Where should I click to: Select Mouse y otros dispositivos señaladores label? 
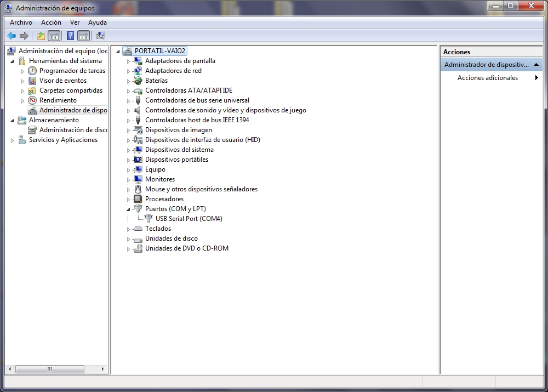click(x=201, y=189)
